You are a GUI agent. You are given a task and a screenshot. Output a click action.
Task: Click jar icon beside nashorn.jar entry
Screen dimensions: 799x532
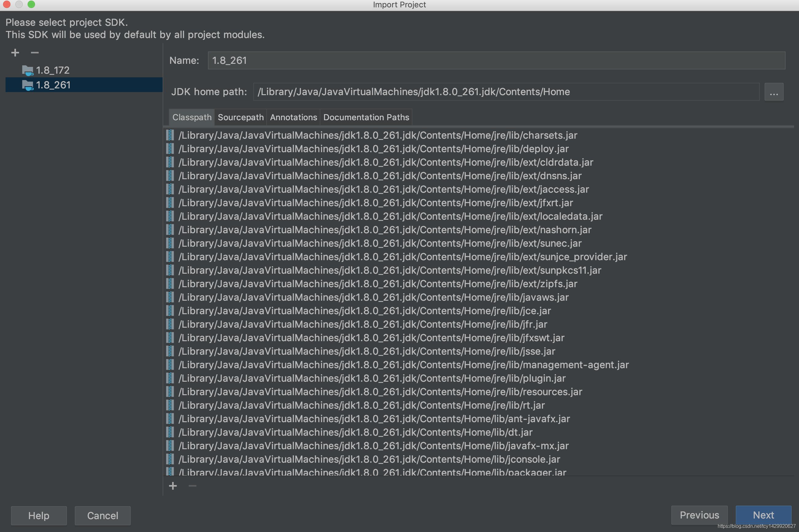(x=170, y=230)
